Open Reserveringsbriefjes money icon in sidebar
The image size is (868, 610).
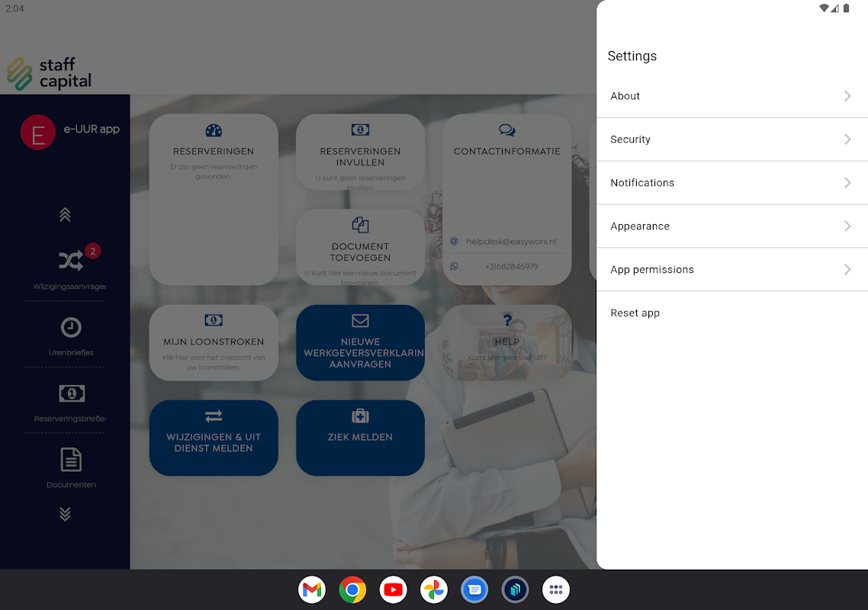[72, 393]
